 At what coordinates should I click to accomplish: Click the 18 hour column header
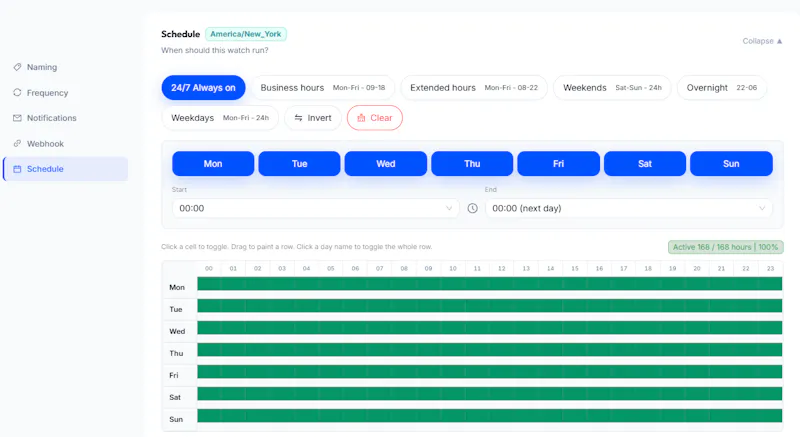tap(648, 268)
